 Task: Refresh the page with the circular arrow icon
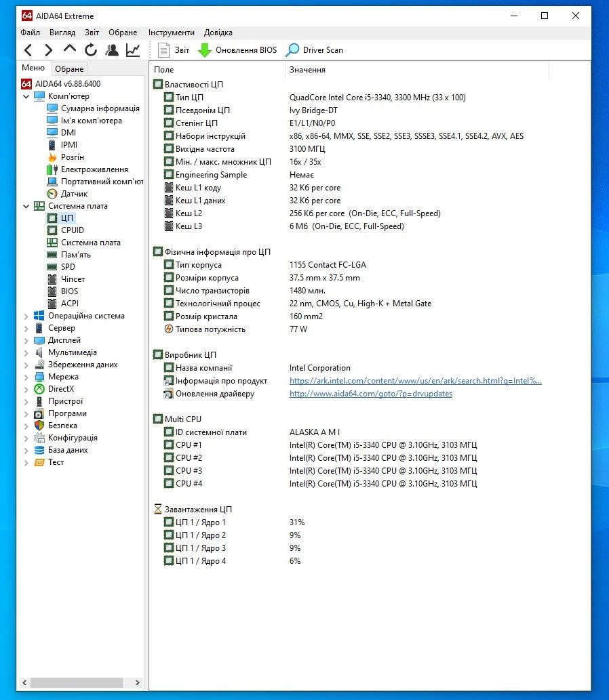[x=91, y=50]
